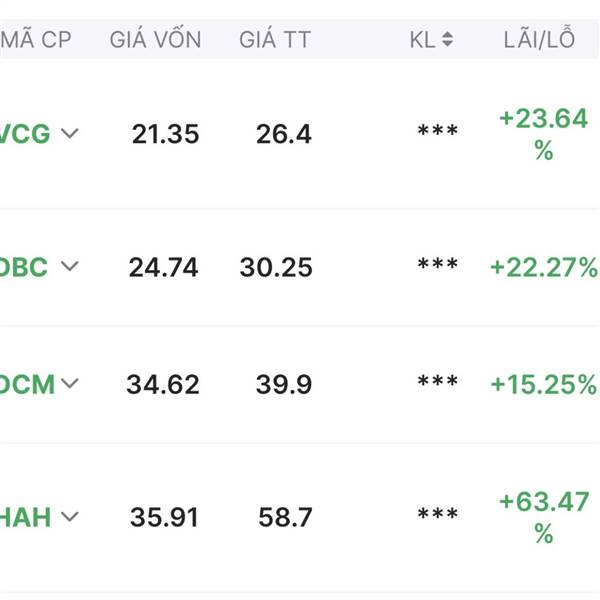Viewport: 600px width, 600px height.
Task: Reveal hidden KL value for HAH
Action: pos(437,514)
